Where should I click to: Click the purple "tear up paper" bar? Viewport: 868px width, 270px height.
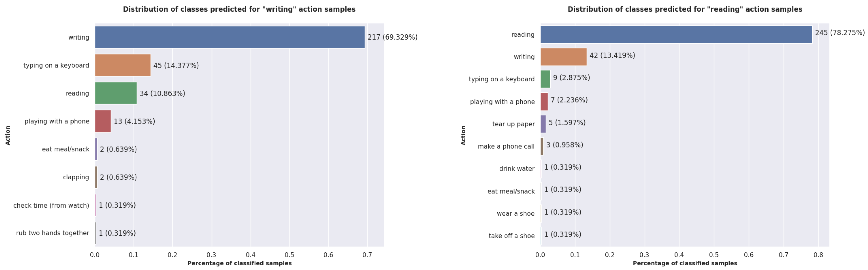coord(543,124)
